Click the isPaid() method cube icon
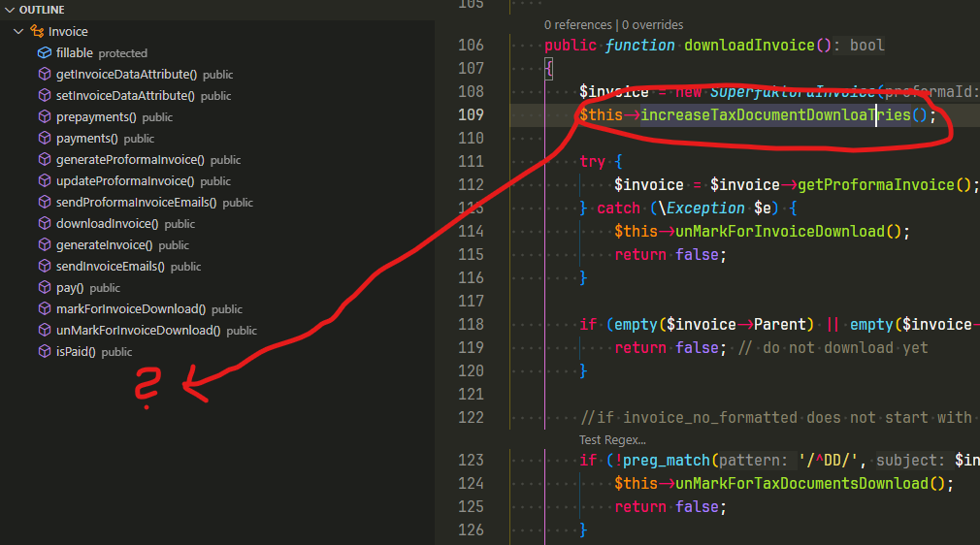This screenshot has height=545, width=980. [x=45, y=352]
